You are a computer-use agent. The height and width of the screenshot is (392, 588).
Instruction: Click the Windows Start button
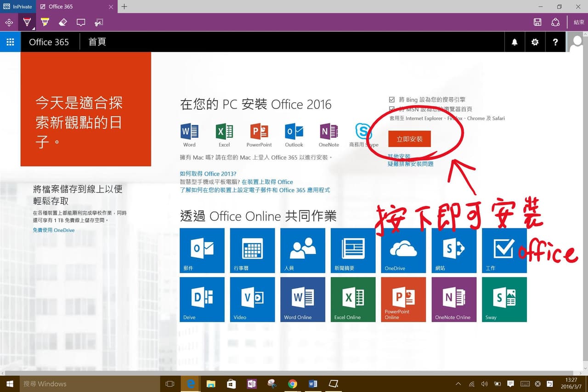[10, 384]
